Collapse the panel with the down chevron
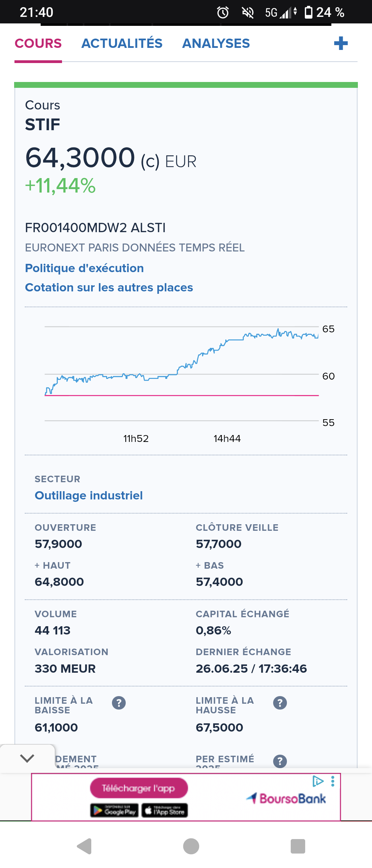This screenshot has width=372, height=868. [x=27, y=758]
